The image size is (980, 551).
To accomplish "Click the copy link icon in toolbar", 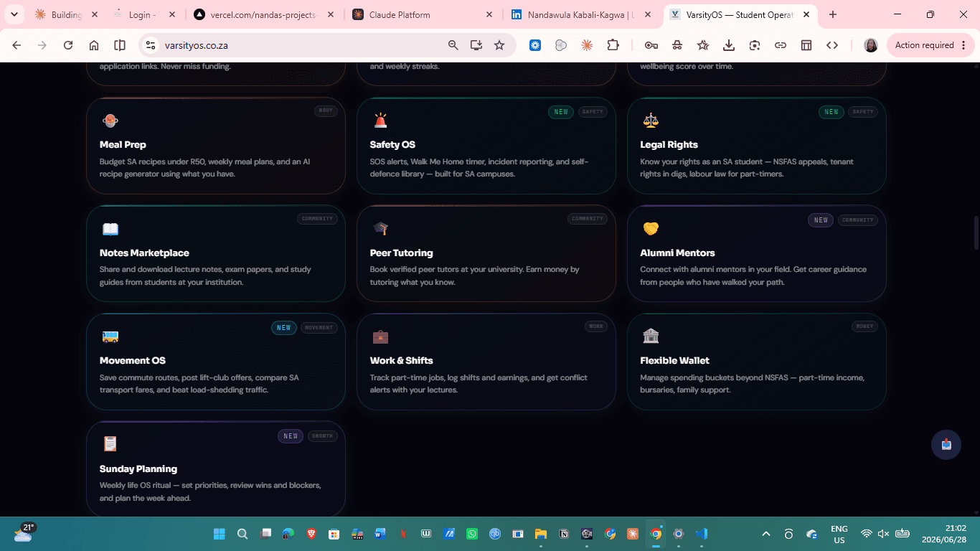I will (x=781, y=45).
